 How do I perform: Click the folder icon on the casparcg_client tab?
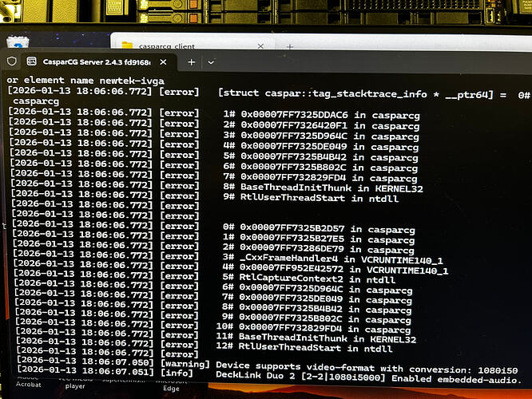pos(125,45)
